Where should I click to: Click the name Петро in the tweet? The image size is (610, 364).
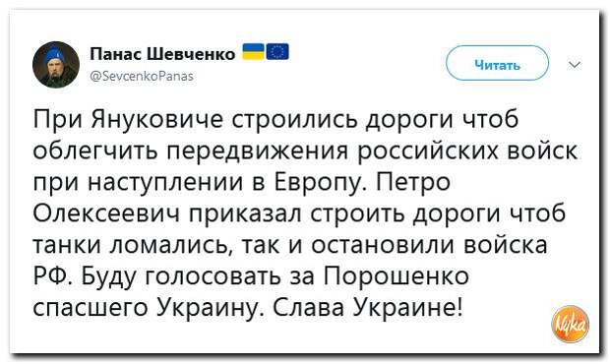coord(413,182)
